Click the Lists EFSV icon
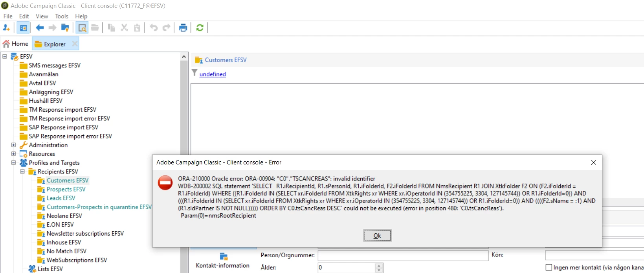The image size is (644, 273). [32, 269]
